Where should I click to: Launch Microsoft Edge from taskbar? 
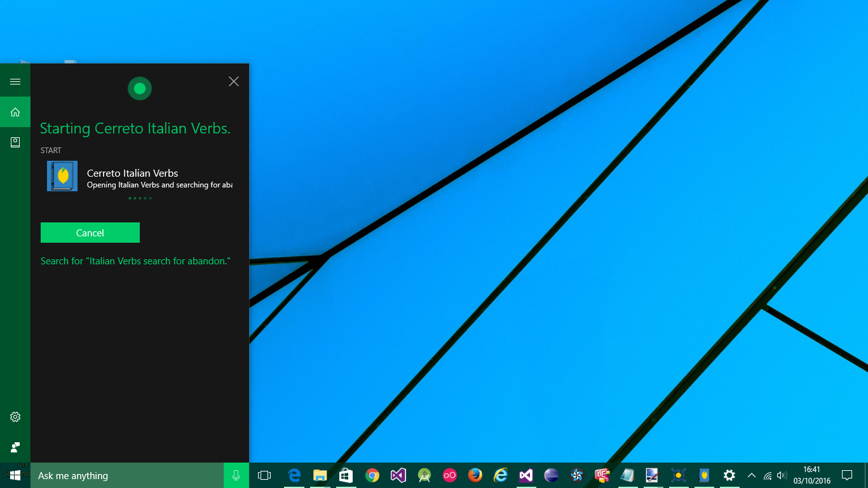(x=294, y=475)
